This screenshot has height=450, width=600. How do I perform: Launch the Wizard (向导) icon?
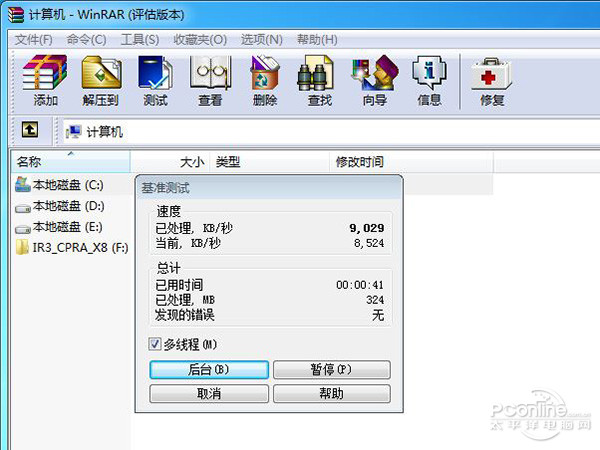[x=375, y=73]
